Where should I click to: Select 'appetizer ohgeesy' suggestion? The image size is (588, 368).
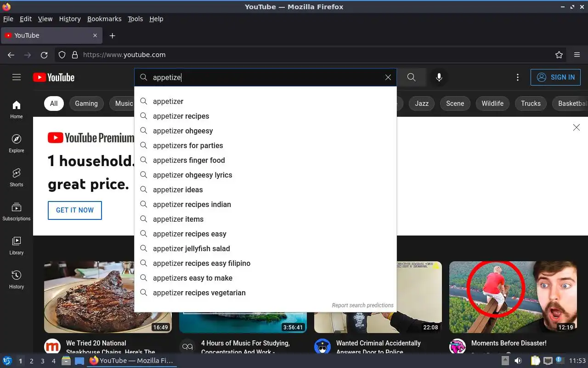(x=266, y=131)
